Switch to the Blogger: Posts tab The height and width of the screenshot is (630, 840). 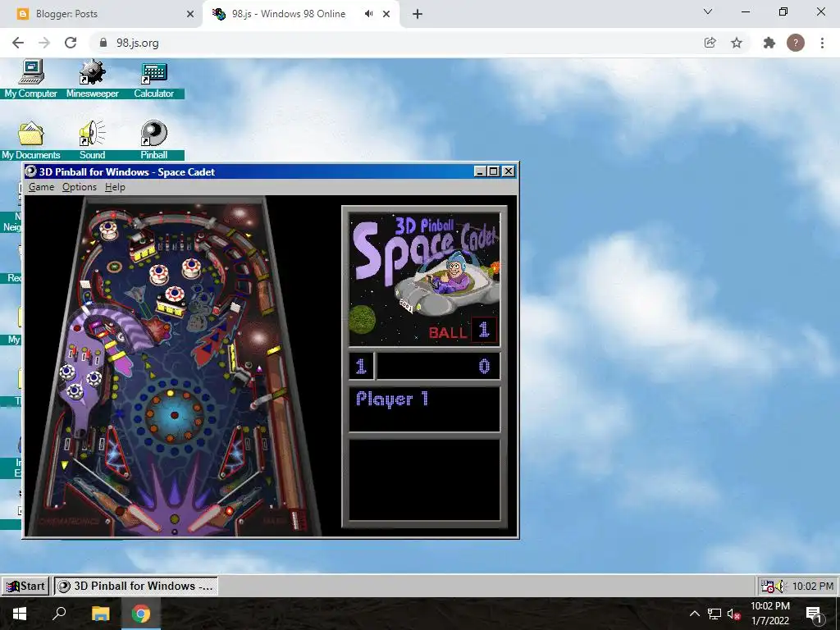[x=102, y=14]
